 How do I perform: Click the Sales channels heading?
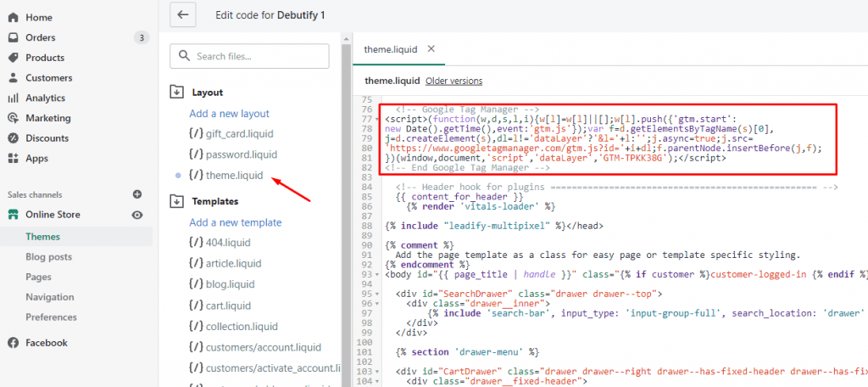(x=35, y=194)
